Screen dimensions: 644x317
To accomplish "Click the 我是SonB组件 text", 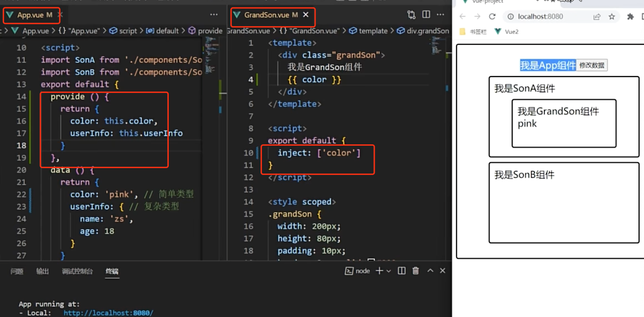I will pyautogui.click(x=524, y=175).
